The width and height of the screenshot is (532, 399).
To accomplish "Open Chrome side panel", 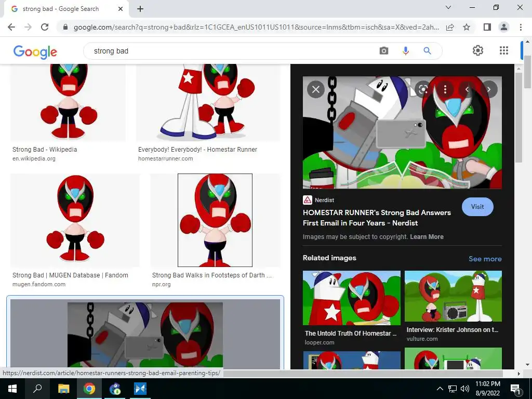I will point(487,27).
